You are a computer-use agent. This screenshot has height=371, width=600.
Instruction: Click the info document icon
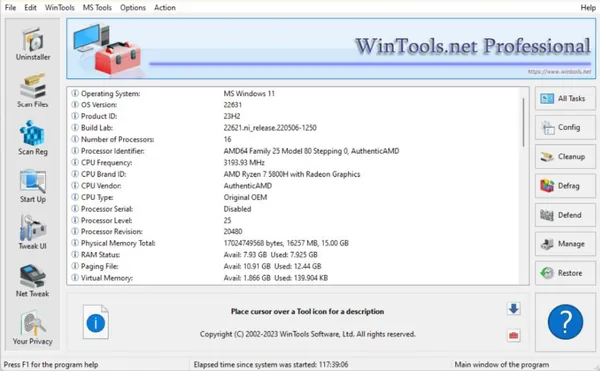tap(96, 322)
